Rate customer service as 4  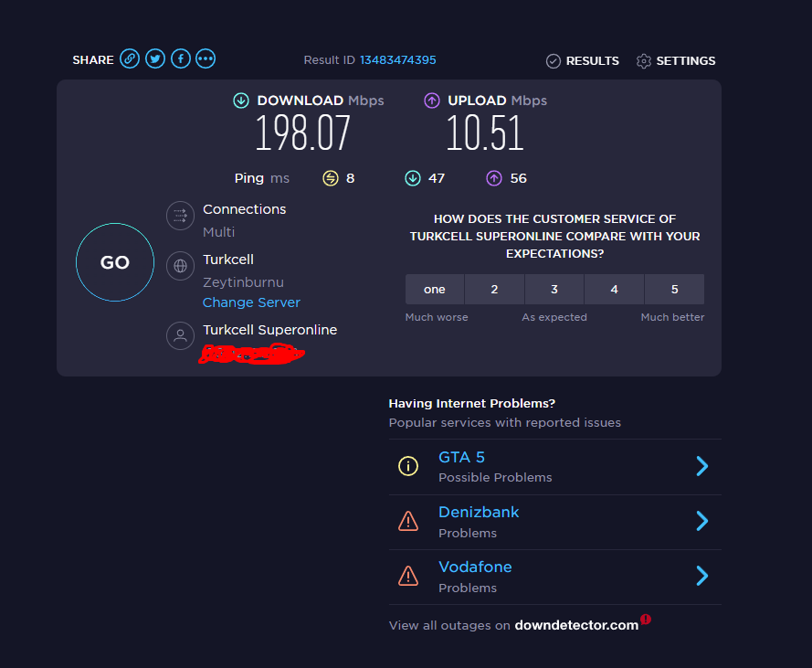point(614,289)
